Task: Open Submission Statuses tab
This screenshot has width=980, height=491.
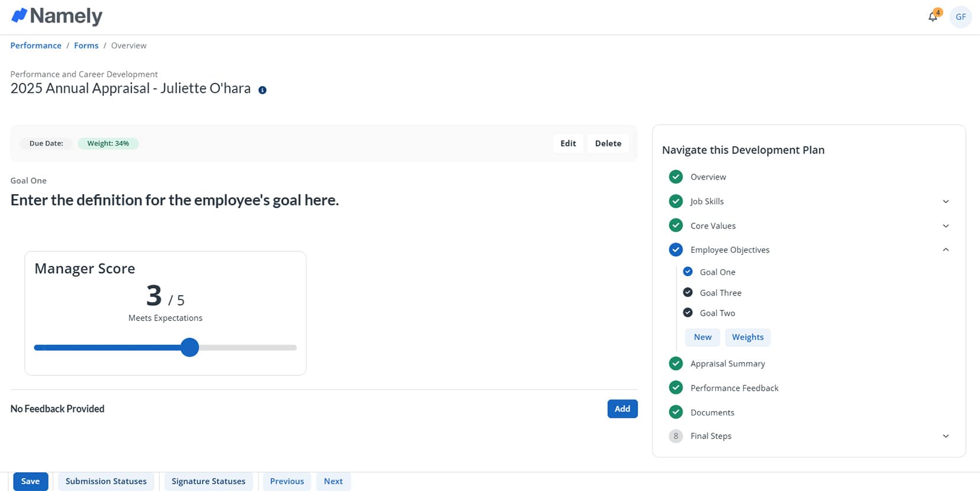Action: (x=106, y=482)
